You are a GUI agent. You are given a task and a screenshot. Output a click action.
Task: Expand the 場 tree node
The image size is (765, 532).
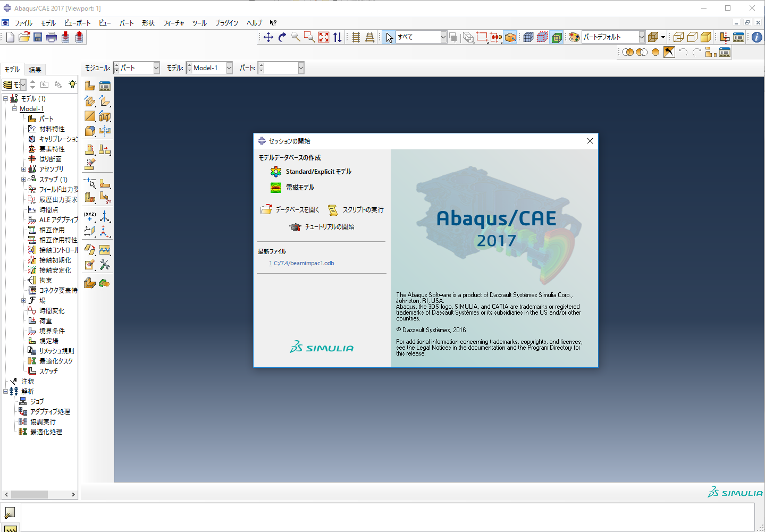23,301
